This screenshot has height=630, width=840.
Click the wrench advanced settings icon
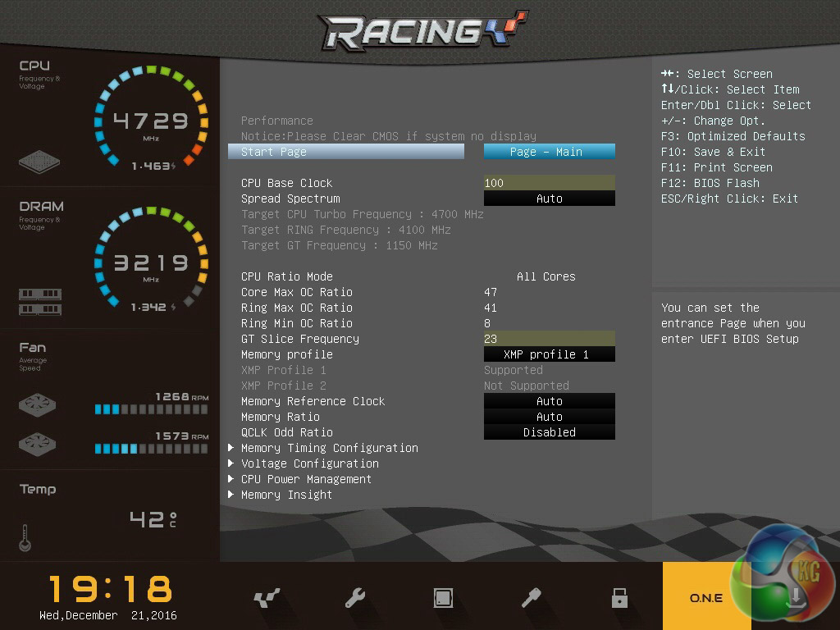coord(355,598)
